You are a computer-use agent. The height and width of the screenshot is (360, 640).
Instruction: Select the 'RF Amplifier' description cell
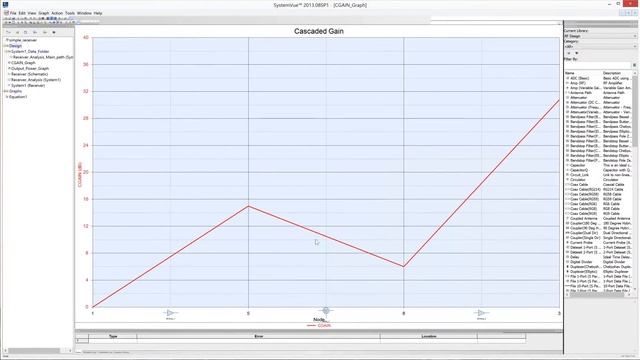point(613,83)
